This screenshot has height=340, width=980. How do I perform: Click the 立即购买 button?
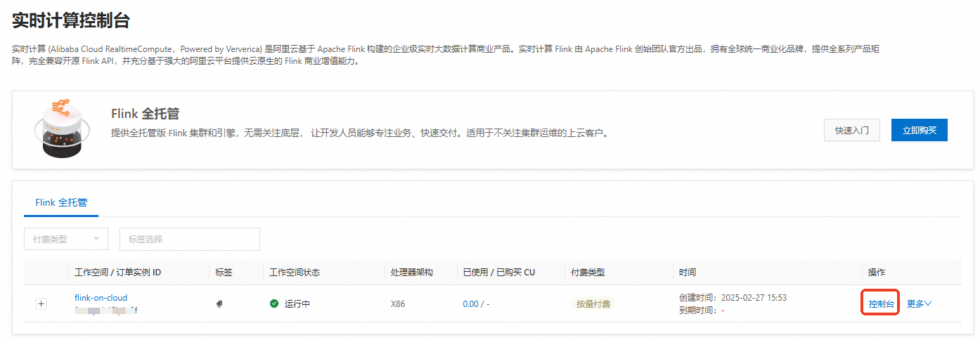point(920,130)
